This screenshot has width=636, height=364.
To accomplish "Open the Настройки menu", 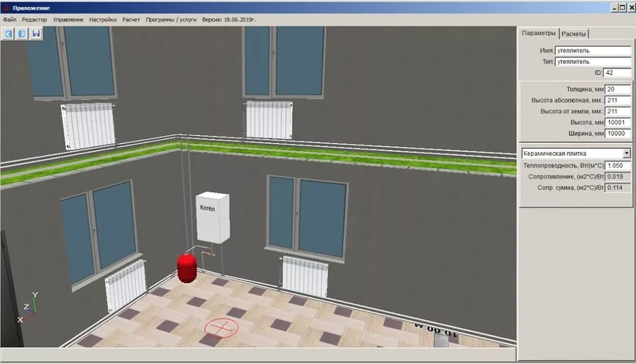I will pyautogui.click(x=103, y=18).
